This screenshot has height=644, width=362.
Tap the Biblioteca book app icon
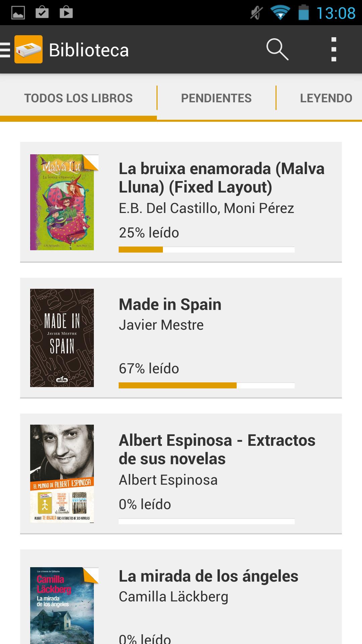28,50
